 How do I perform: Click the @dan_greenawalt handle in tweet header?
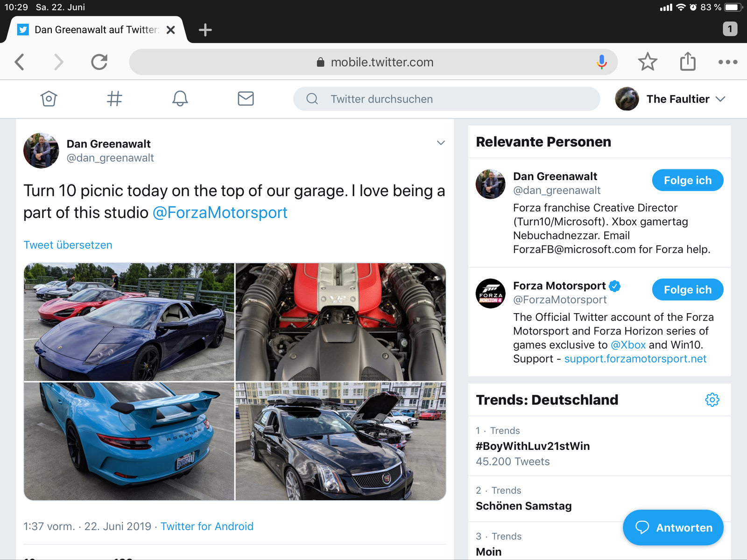click(110, 158)
